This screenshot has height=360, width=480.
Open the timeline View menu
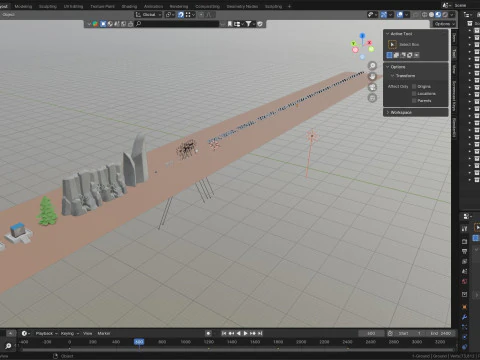tap(87, 333)
